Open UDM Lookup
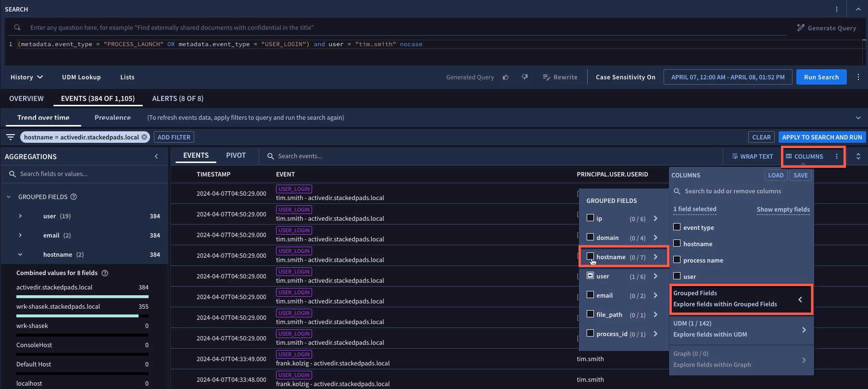This screenshot has height=389, width=868. pos(81,77)
